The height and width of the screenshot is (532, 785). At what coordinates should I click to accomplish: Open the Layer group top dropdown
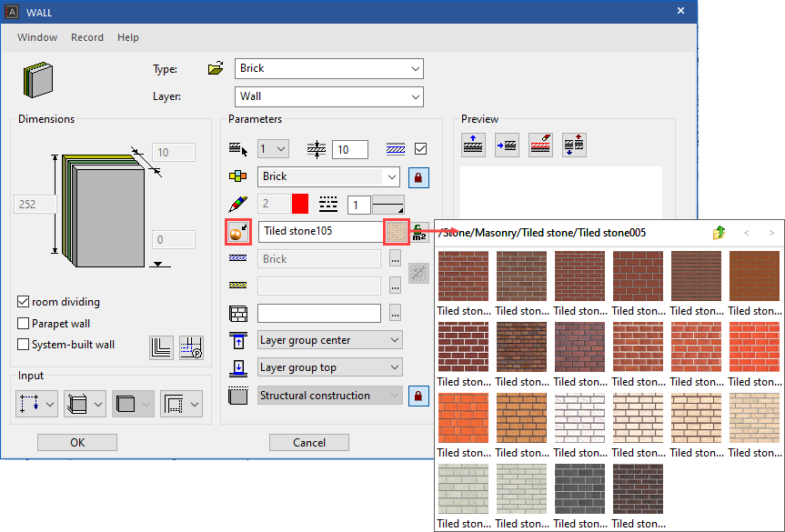pos(329,366)
